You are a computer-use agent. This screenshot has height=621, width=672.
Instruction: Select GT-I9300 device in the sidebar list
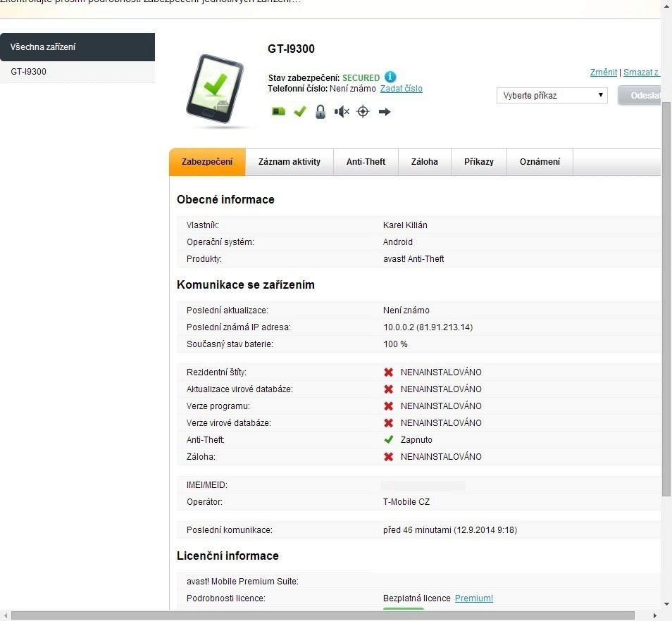pyautogui.click(x=77, y=72)
